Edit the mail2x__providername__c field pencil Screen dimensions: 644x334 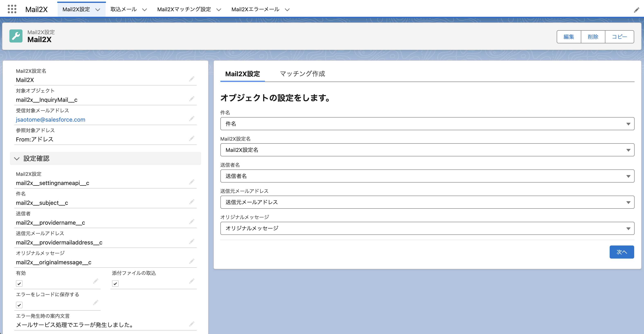[x=192, y=222]
